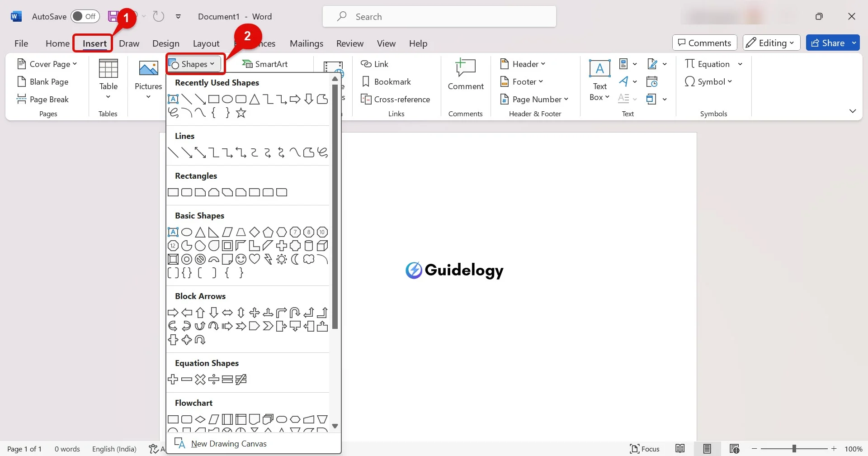Screen dimensions: 868x456
Task: Open the Comments pane button
Action: [704, 43]
